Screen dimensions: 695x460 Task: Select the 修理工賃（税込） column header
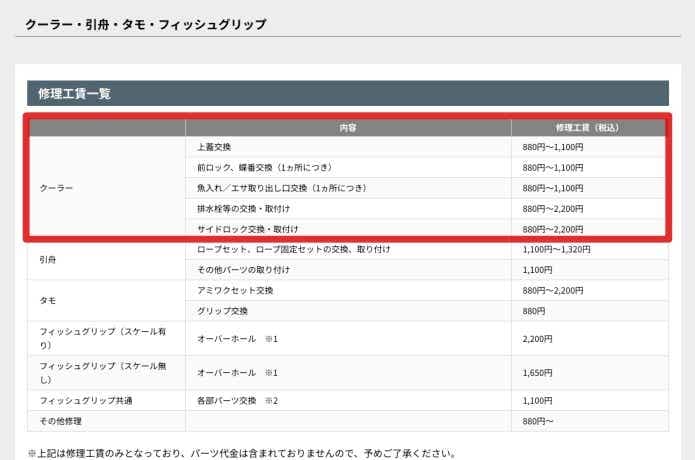pos(588,128)
